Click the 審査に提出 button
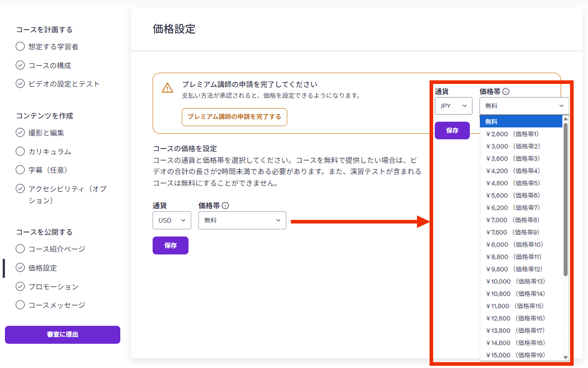The height and width of the screenshot is (368, 588). coord(62,335)
